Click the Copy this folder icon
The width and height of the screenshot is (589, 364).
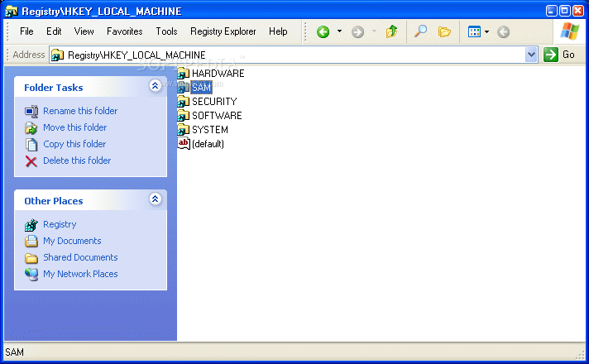point(31,145)
